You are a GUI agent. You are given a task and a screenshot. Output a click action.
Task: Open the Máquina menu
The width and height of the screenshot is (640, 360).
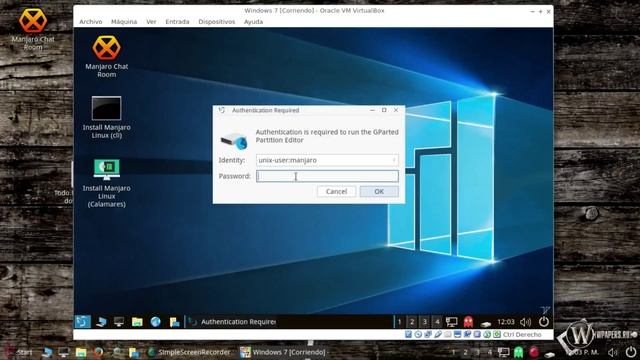[124, 22]
